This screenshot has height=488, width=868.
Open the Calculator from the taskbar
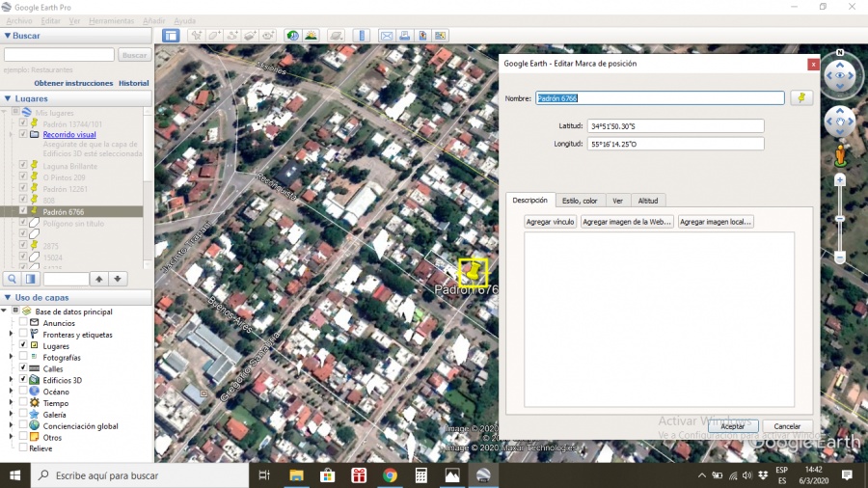pyautogui.click(x=420, y=475)
